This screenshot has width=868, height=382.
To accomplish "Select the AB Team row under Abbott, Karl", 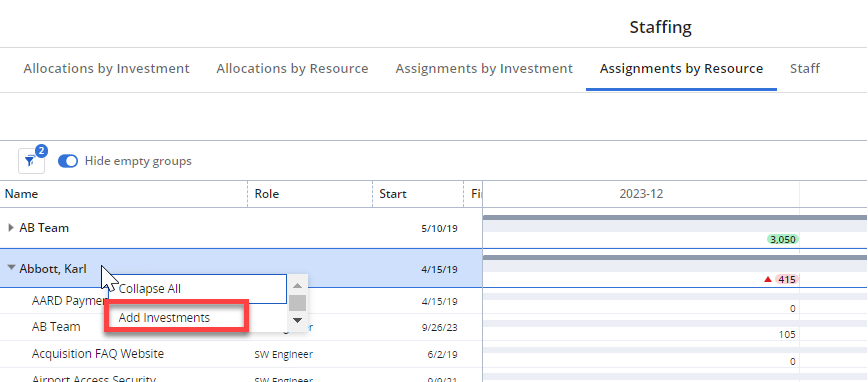I will [x=241, y=327].
